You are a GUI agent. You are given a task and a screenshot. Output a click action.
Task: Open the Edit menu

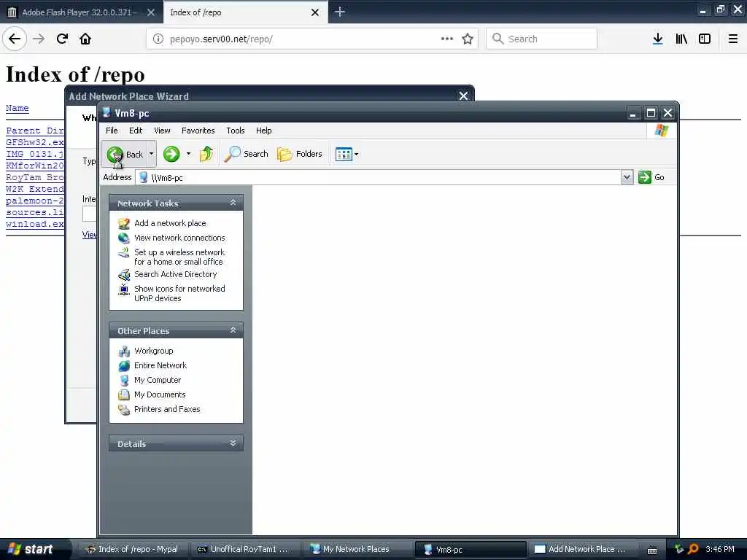pyautogui.click(x=135, y=131)
